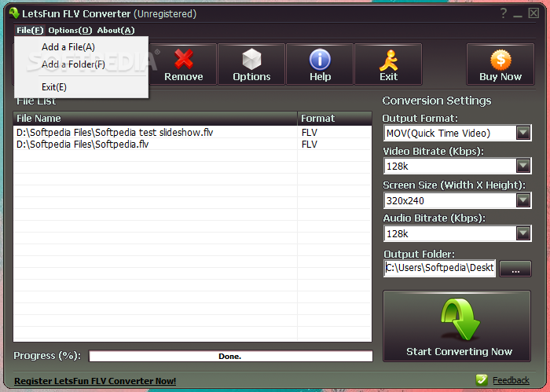Choose Add a Folder(F) from menu
The height and width of the screenshot is (392, 550).
click(82, 64)
